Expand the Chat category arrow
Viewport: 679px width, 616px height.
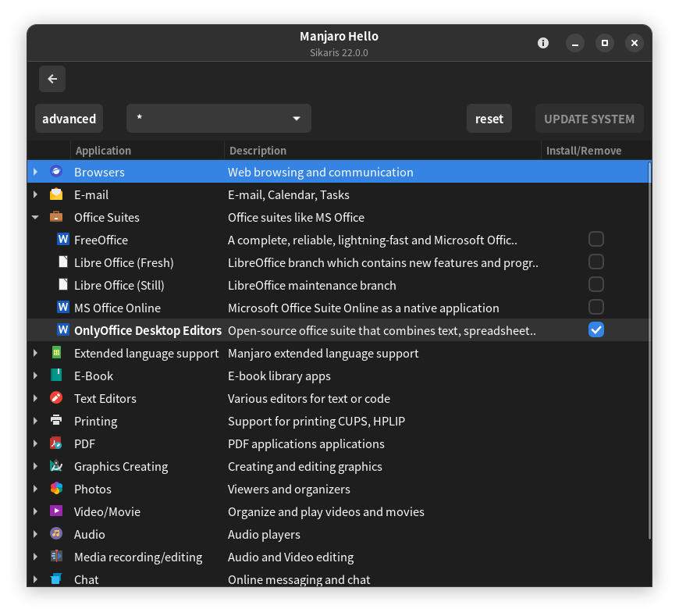pos(35,579)
